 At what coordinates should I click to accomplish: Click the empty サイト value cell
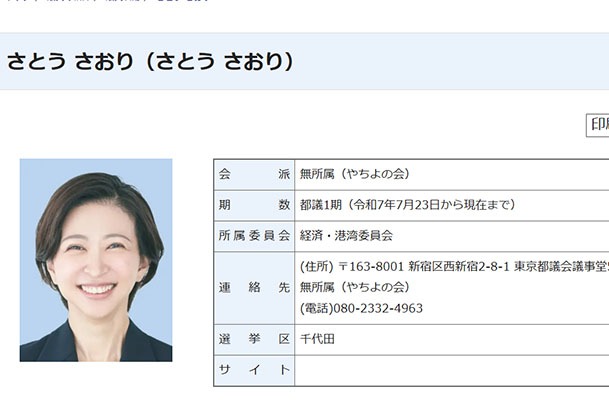pyautogui.click(x=450, y=370)
